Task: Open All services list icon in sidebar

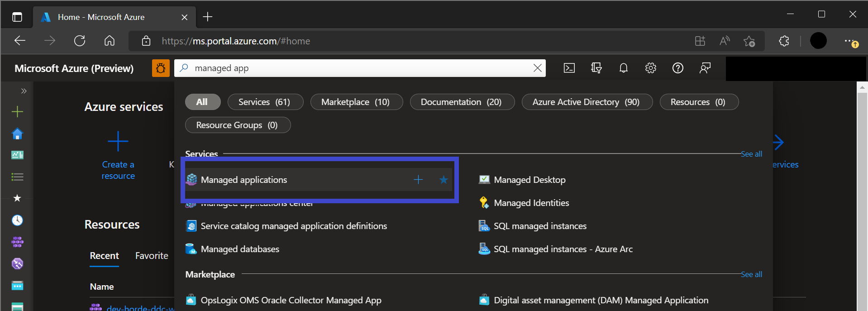Action: [17, 177]
